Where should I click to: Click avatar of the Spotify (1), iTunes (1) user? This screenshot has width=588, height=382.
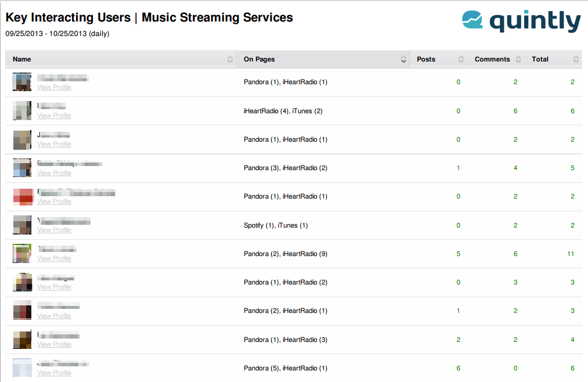22,225
